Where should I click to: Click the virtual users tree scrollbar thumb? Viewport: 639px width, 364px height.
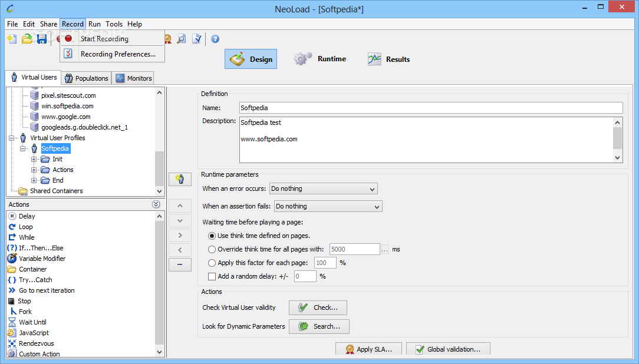click(x=159, y=168)
